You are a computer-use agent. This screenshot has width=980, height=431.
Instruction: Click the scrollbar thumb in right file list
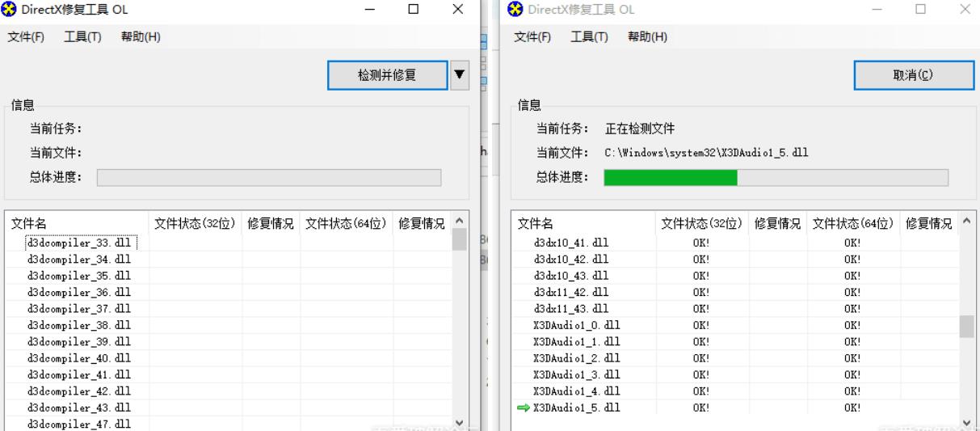966,326
